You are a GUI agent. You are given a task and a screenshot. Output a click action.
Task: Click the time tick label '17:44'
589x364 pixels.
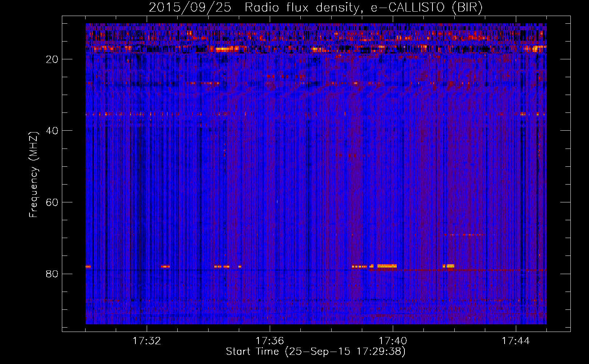click(x=516, y=341)
